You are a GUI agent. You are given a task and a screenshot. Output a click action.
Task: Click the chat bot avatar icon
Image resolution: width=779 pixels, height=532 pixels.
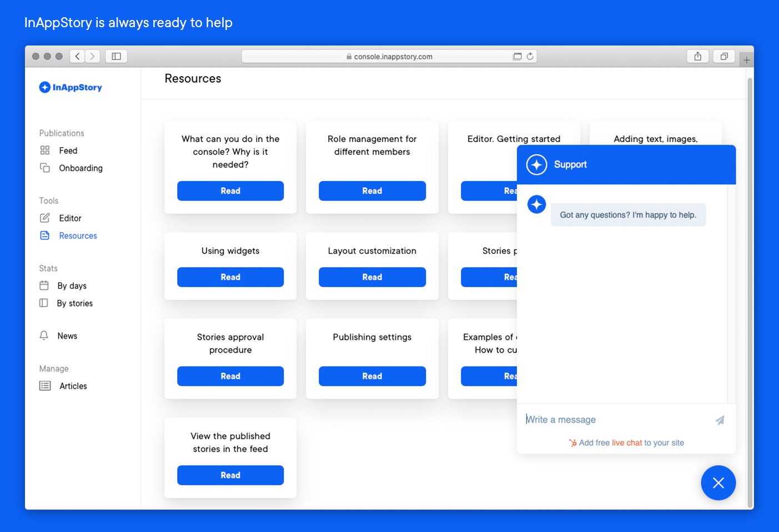(x=536, y=204)
